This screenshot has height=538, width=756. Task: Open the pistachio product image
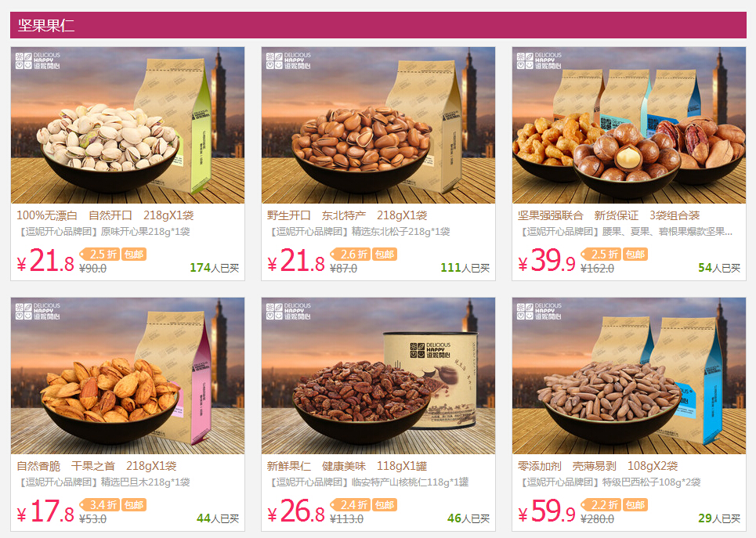(128, 125)
